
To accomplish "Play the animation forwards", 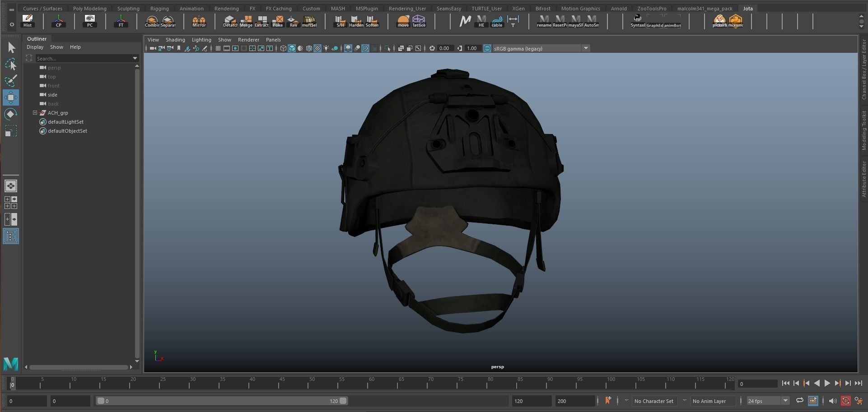I will [x=827, y=383].
